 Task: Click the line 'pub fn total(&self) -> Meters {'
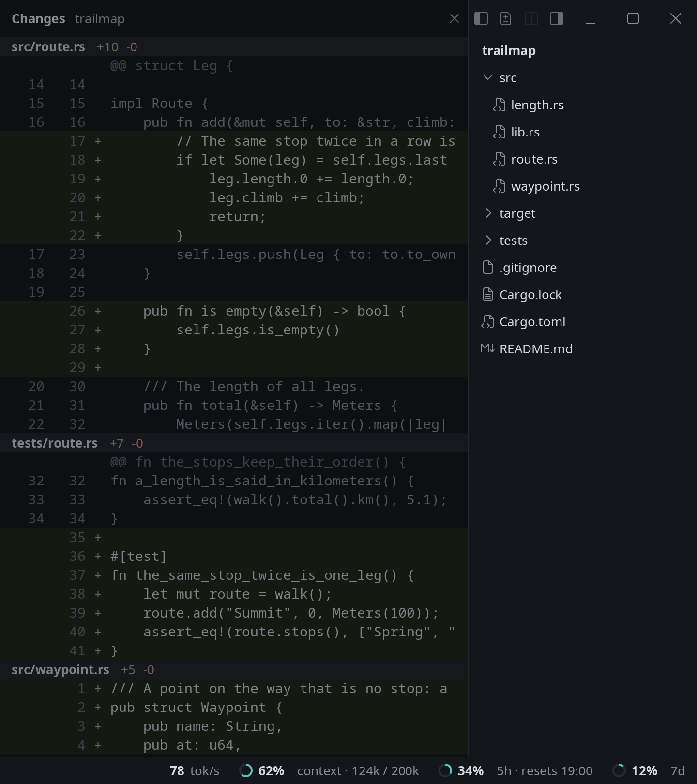234,405
